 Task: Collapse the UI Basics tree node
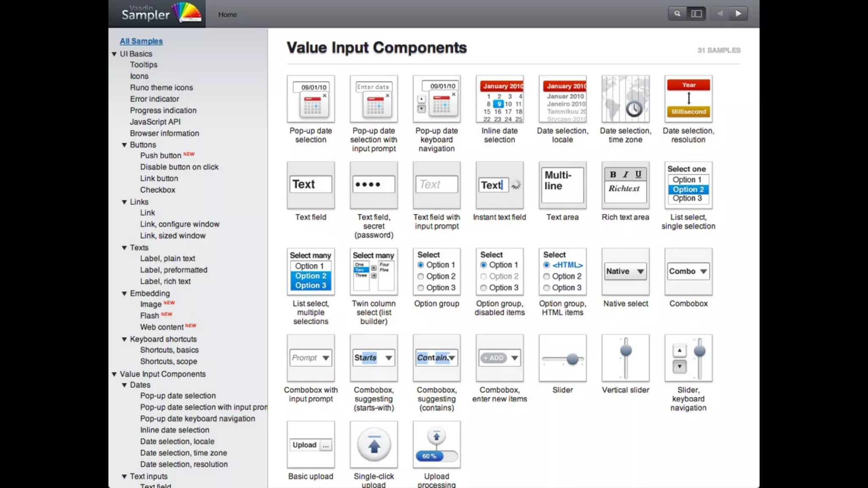[114, 54]
